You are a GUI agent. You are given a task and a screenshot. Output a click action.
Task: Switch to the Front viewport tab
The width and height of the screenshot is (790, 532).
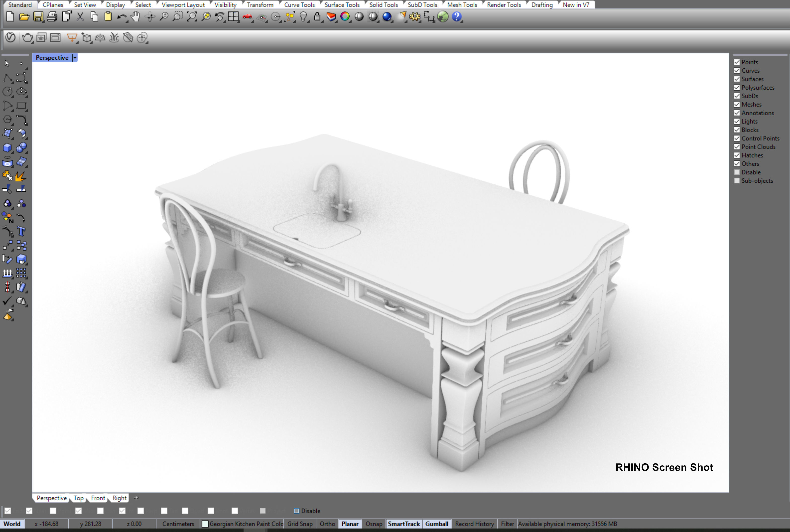click(x=98, y=498)
